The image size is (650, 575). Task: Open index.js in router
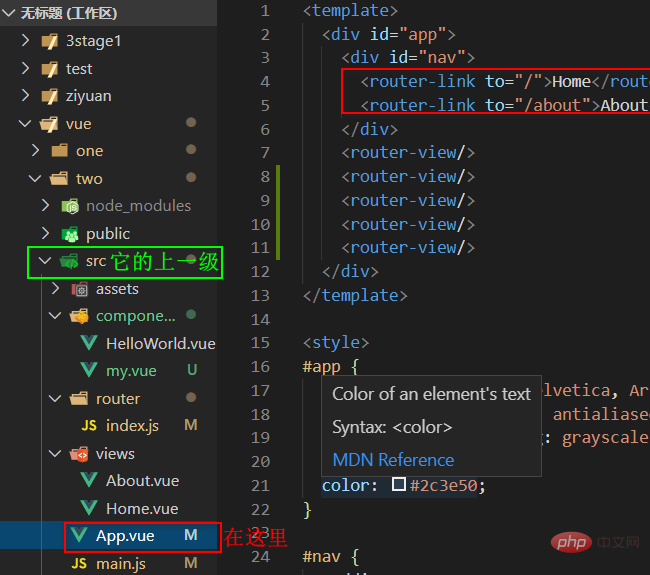pyautogui.click(x=132, y=426)
